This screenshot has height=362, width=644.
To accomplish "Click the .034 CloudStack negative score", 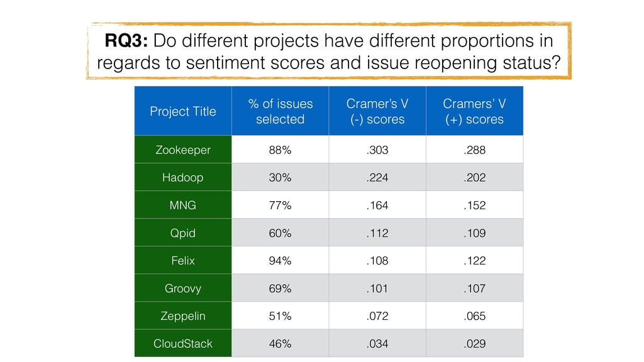I will (x=377, y=343).
